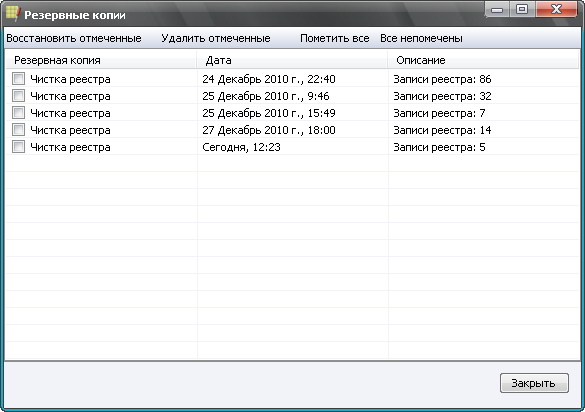Select checkbox for today's 12:23 backup
The height and width of the screenshot is (412, 585).
[18, 147]
